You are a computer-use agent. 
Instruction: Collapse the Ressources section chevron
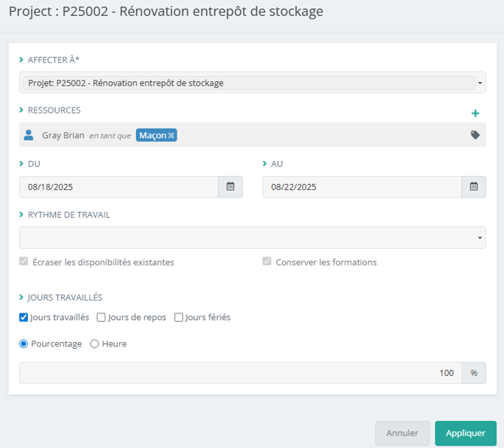(22, 110)
